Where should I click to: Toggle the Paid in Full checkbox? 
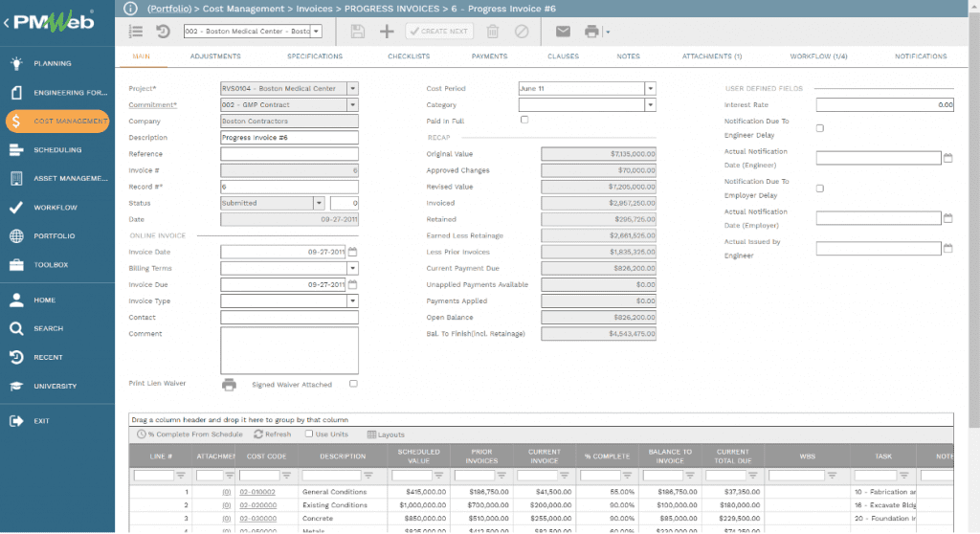click(524, 120)
